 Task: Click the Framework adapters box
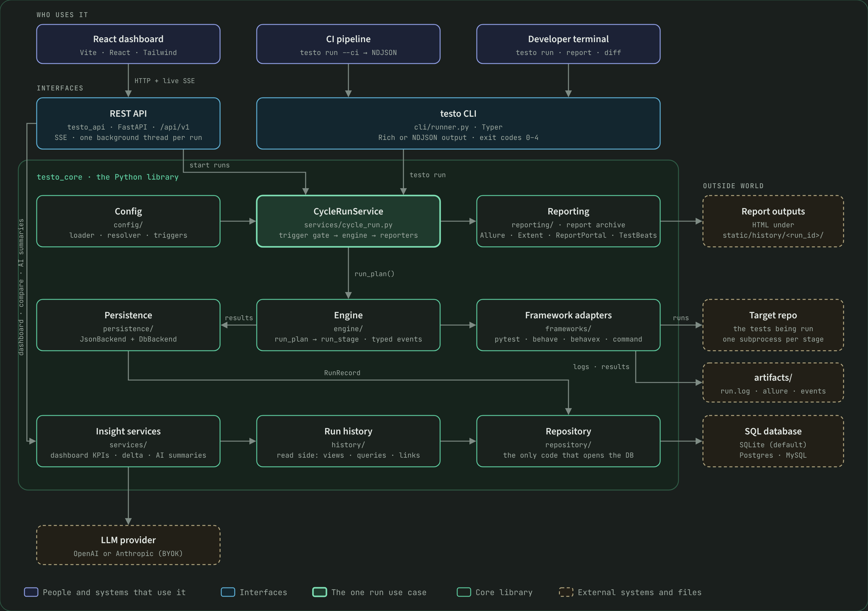(568, 325)
